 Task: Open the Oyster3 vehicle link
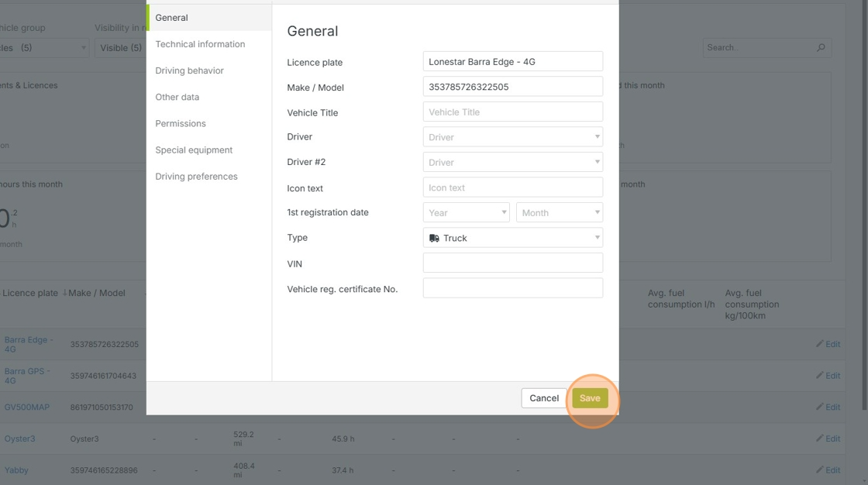(20, 439)
